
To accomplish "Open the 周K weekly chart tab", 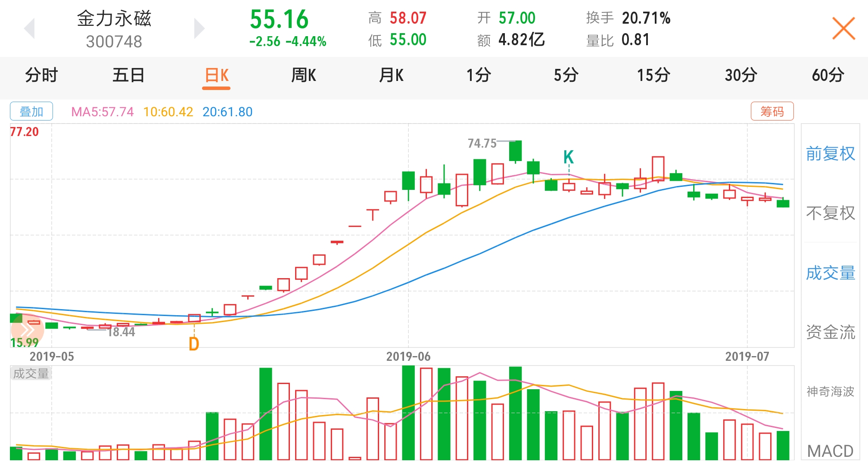I will point(304,75).
